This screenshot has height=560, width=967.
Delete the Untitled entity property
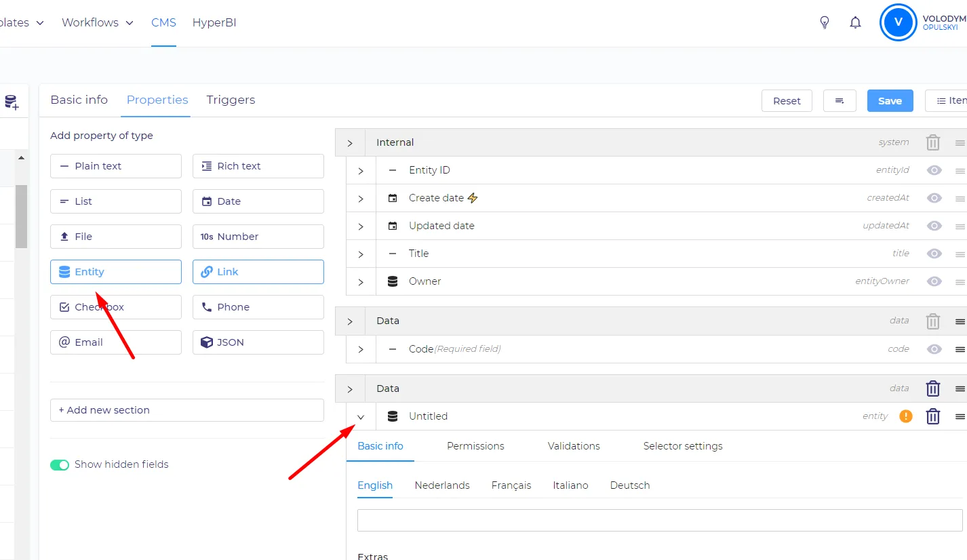(933, 416)
